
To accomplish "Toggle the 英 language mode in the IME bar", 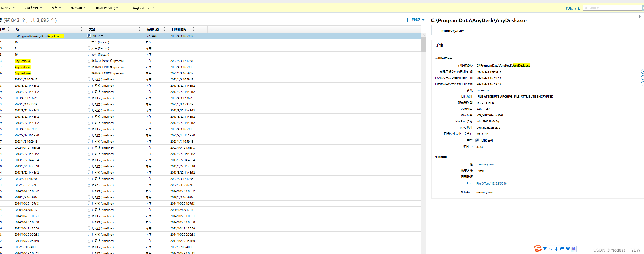I will 545,249.
